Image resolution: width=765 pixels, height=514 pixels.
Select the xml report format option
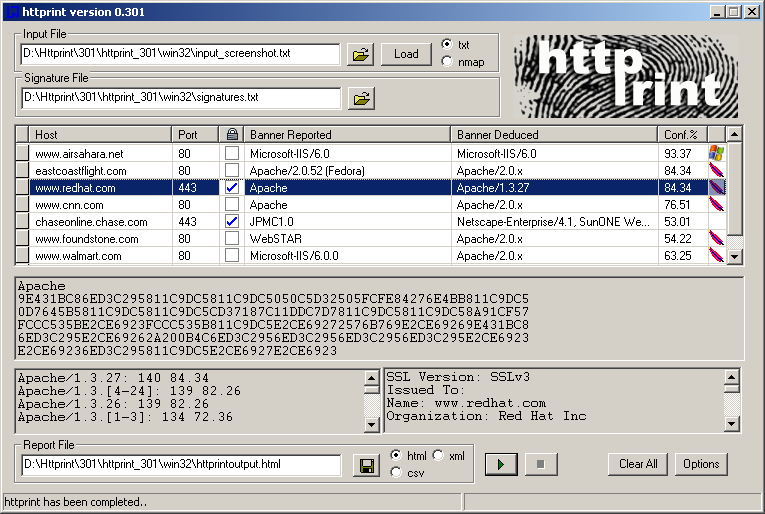439,456
